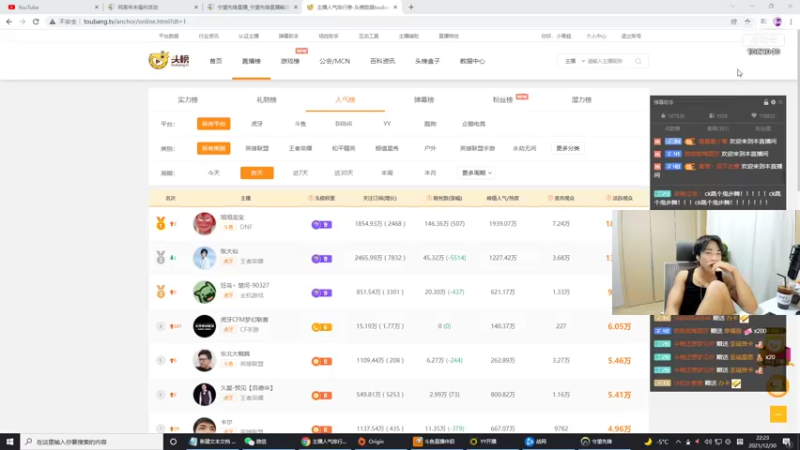The height and width of the screenshot is (450, 800).
Task: Open 数据中心 in main navigation
Action: pyautogui.click(x=472, y=61)
